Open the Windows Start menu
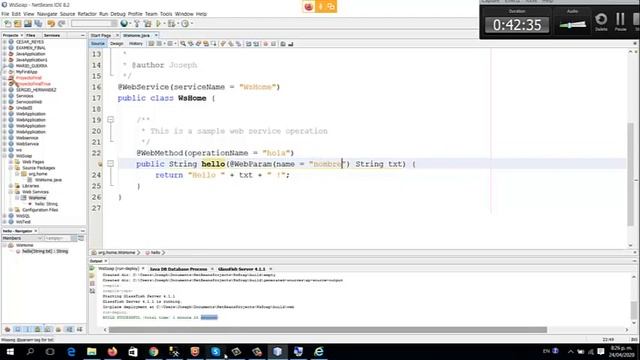The width and height of the screenshot is (640, 360). pyautogui.click(x=10, y=351)
